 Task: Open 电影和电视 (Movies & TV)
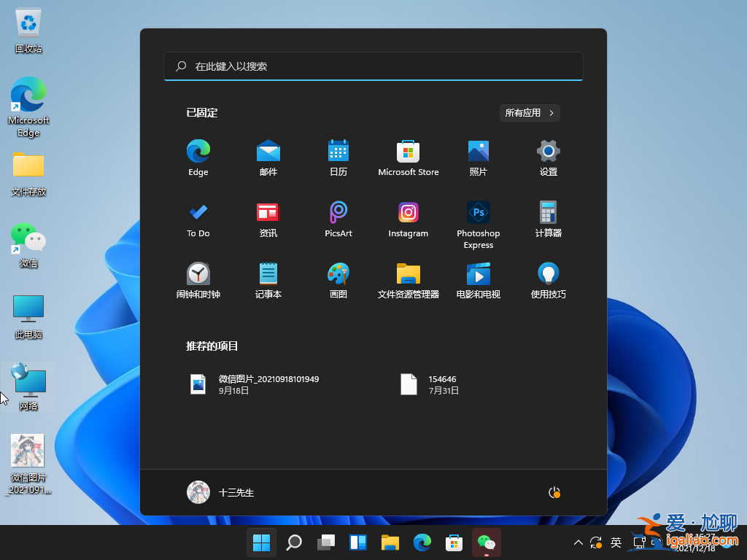[478, 281]
